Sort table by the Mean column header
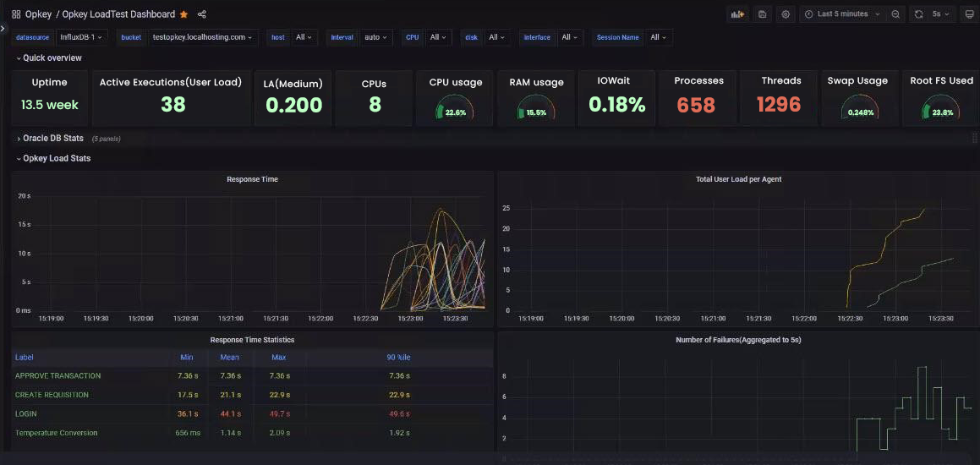 230,358
